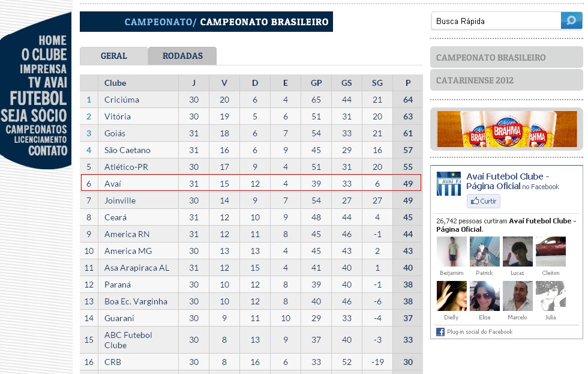Open Beijamim's profile photo

(x=451, y=252)
